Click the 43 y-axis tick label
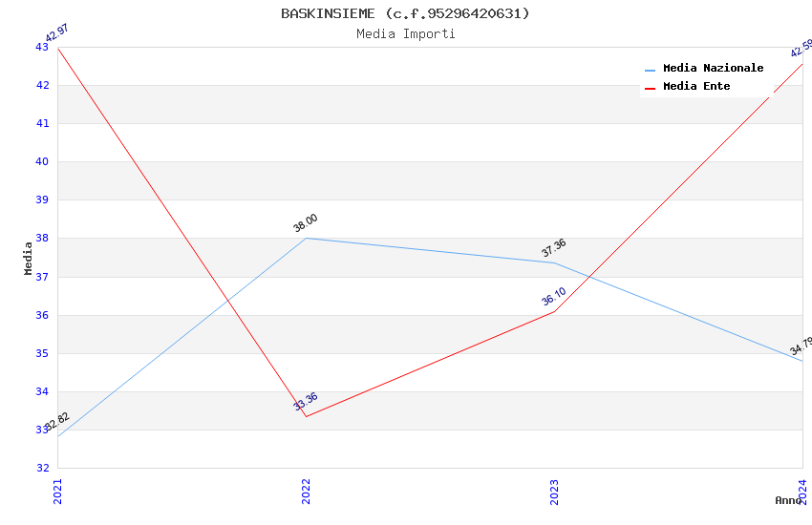 pos(42,47)
